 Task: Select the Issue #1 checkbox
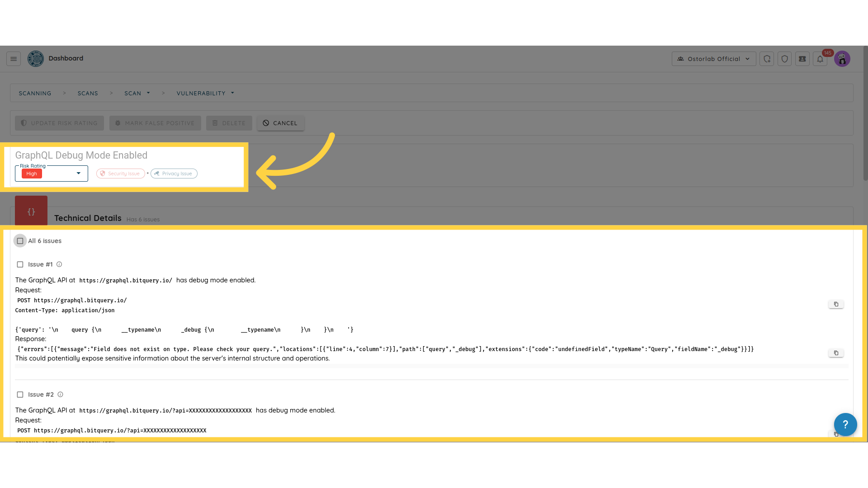20,264
